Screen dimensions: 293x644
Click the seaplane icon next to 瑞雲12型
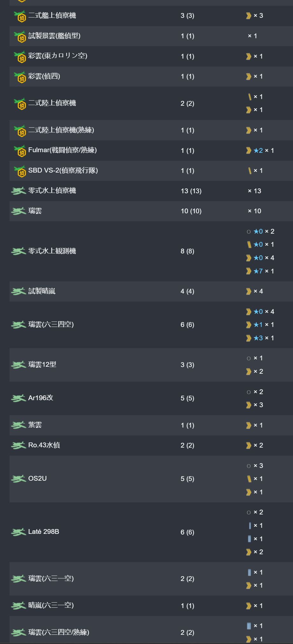pos(18,365)
